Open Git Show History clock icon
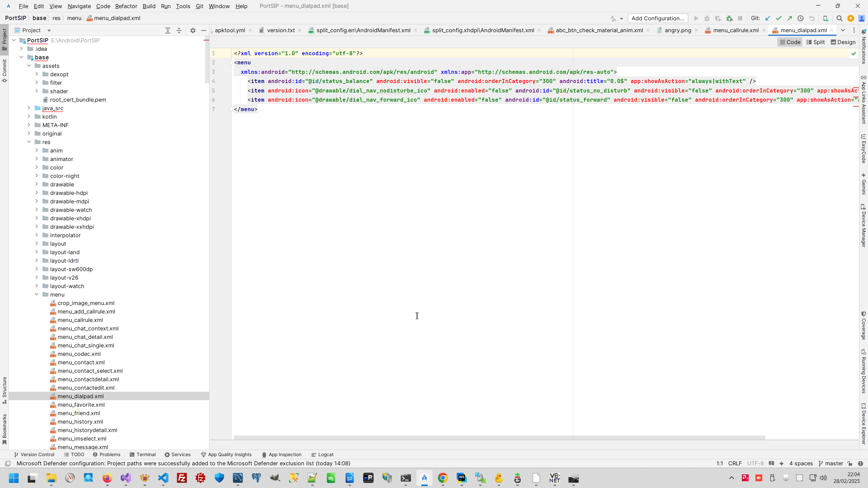 [x=801, y=18]
